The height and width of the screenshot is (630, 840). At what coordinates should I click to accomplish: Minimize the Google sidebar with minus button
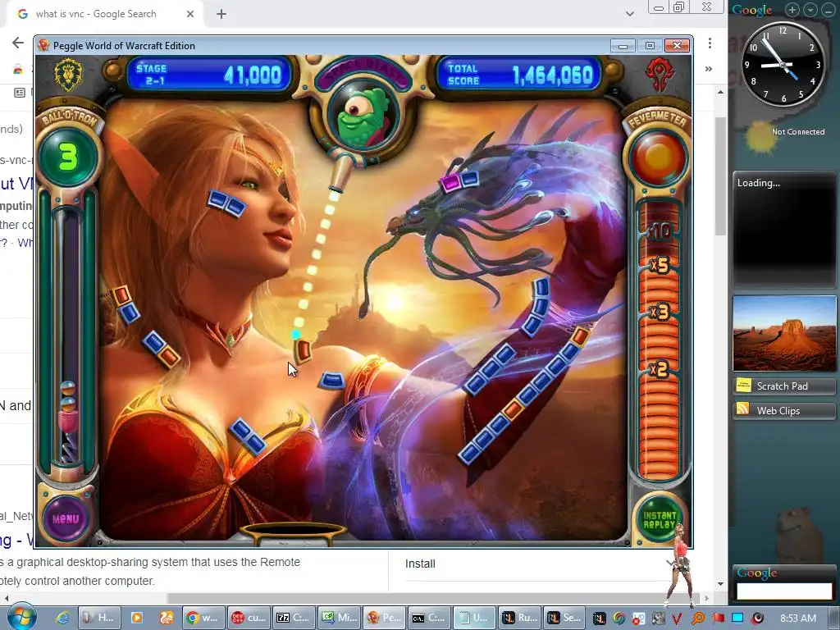[828, 10]
